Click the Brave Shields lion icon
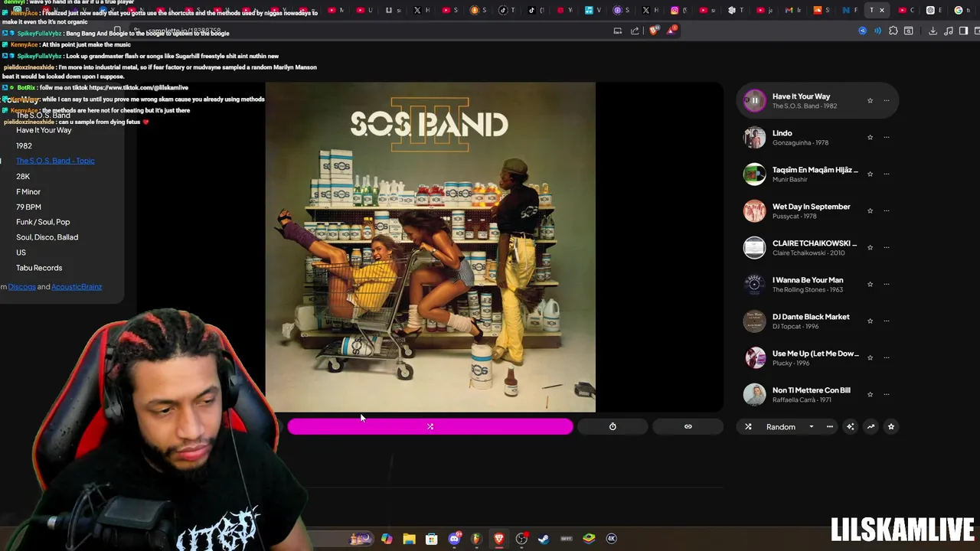 tap(653, 31)
